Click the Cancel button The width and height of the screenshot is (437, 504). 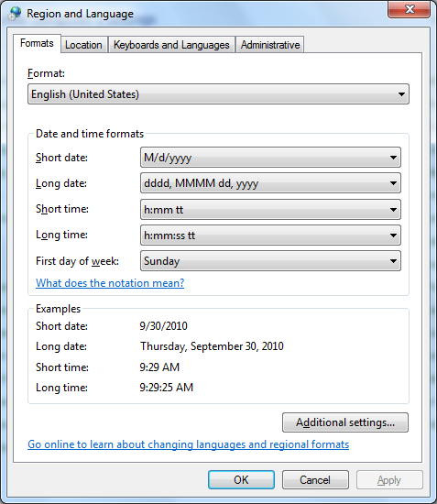coord(315,480)
